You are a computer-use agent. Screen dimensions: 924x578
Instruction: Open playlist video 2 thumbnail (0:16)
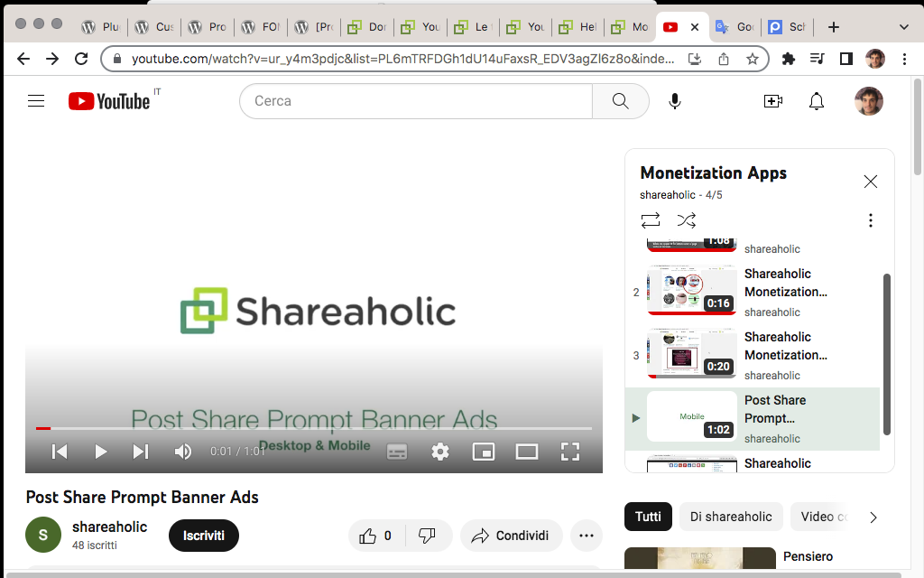[692, 290]
